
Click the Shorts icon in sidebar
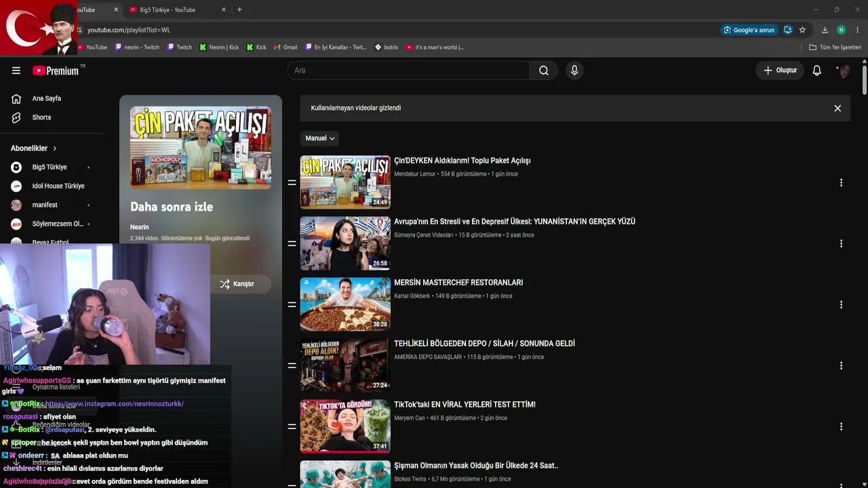(x=16, y=117)
